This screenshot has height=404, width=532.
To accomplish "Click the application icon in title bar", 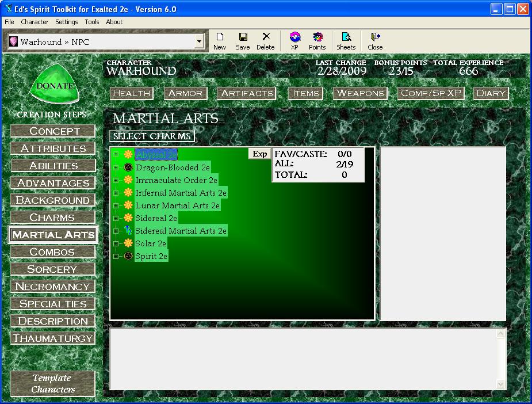I will (8, 8).
